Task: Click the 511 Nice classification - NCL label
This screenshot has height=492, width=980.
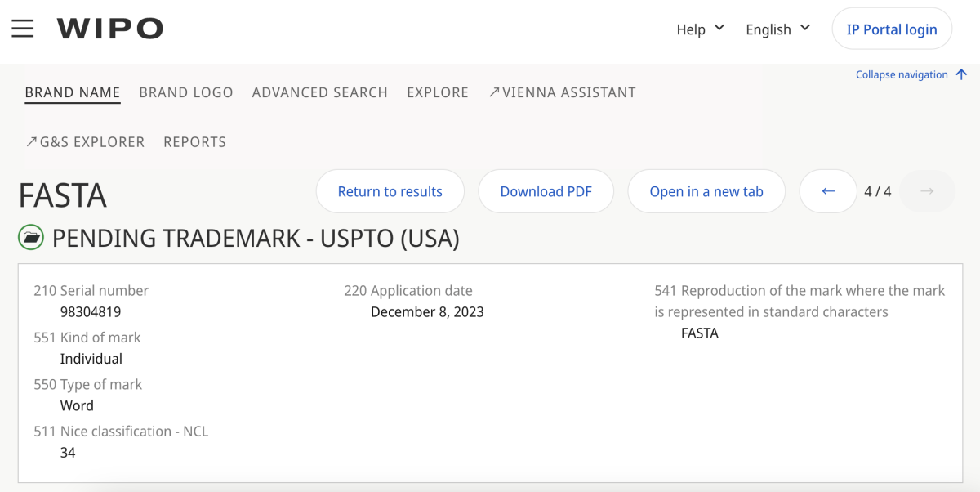Action: (x=121, y=431)
